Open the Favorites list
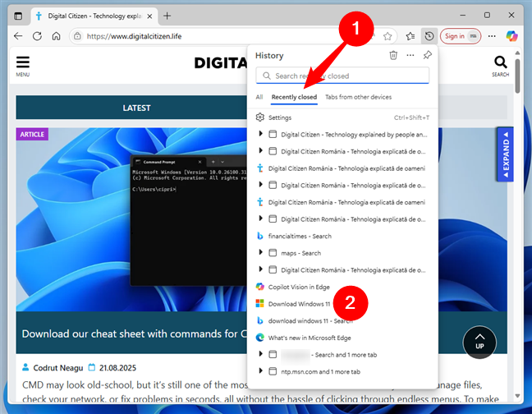 [x=410, y=36]
